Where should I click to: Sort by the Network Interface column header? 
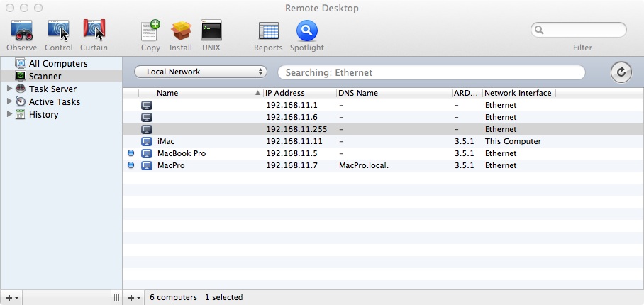click(x=518, y=93)
